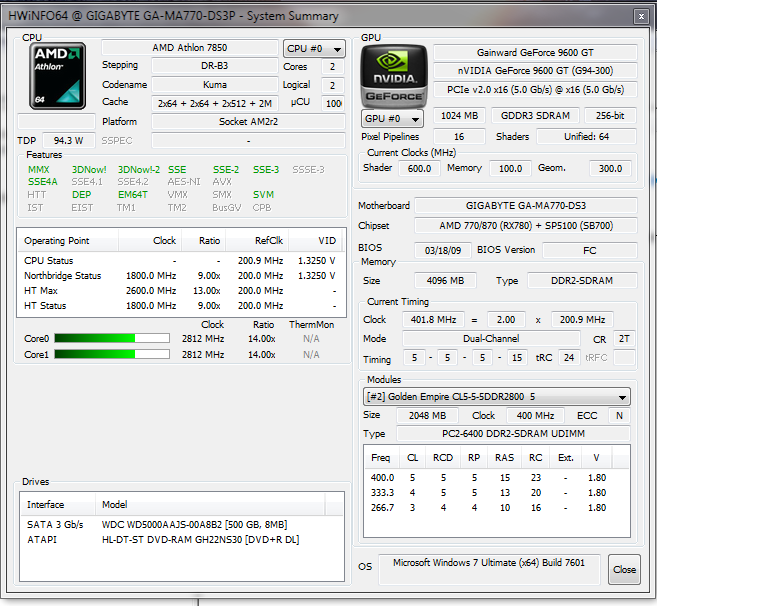Click the OS field Microsoft Windows 7 Ultimate
768x614 pixels.
point(489,569)
